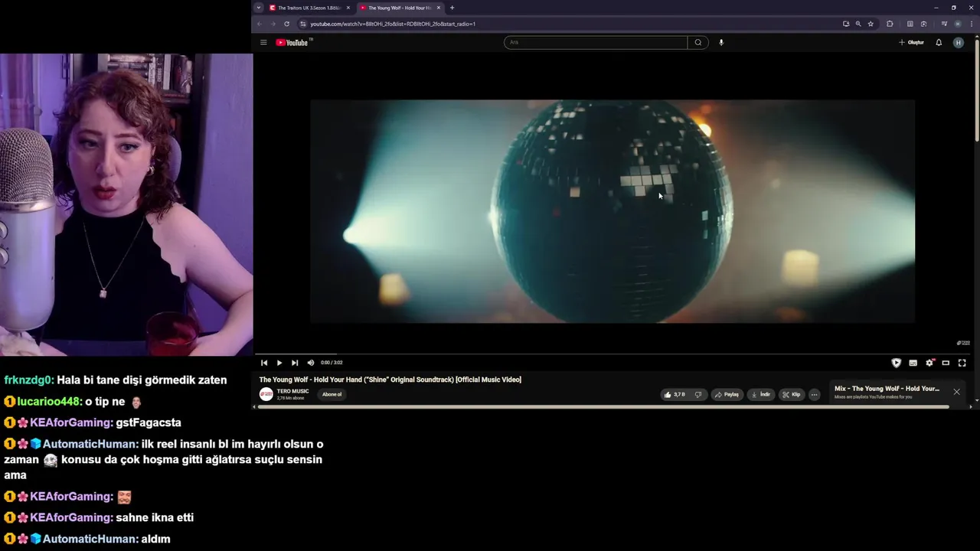Click the Oluştur create button
Screen dimensions: 980x551
(x=911, y=43)
